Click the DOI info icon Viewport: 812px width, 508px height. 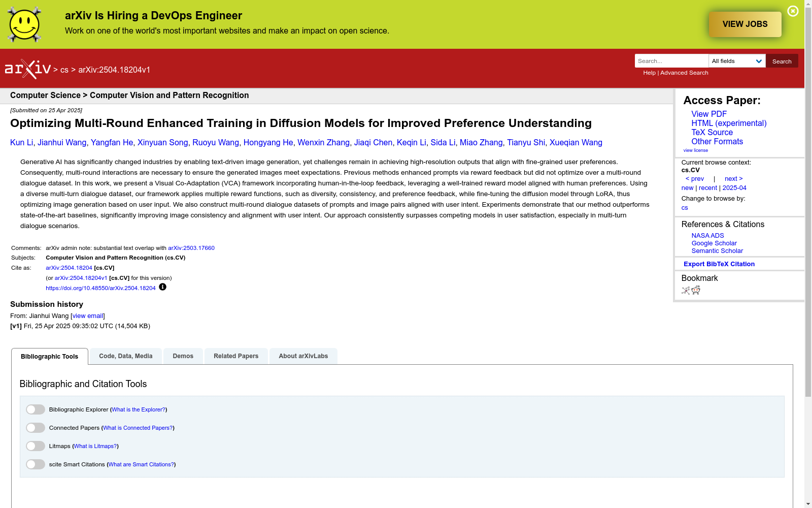162,287
